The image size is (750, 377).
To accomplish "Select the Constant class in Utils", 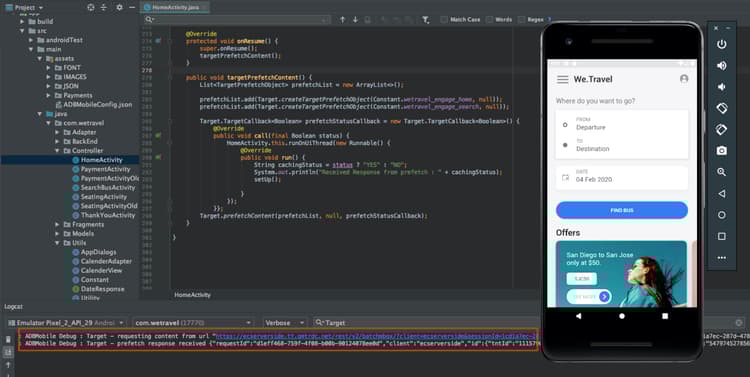I will point(95,280).
